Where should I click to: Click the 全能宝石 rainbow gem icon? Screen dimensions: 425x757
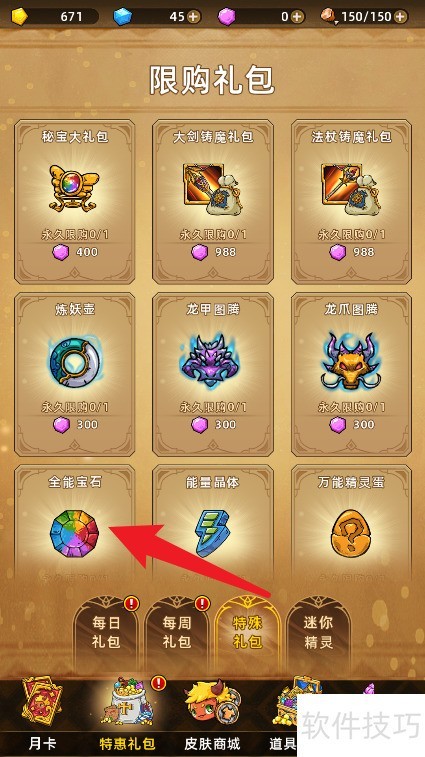click(x=74, y=534)
